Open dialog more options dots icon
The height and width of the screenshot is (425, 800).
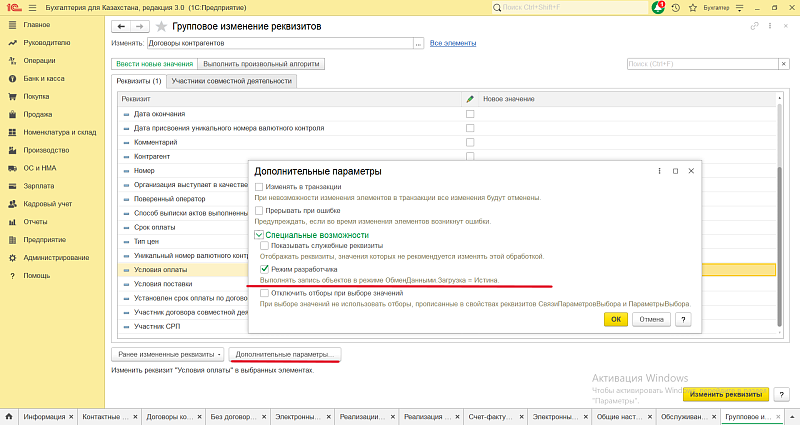pyautogui.click(x=659, y=171)
